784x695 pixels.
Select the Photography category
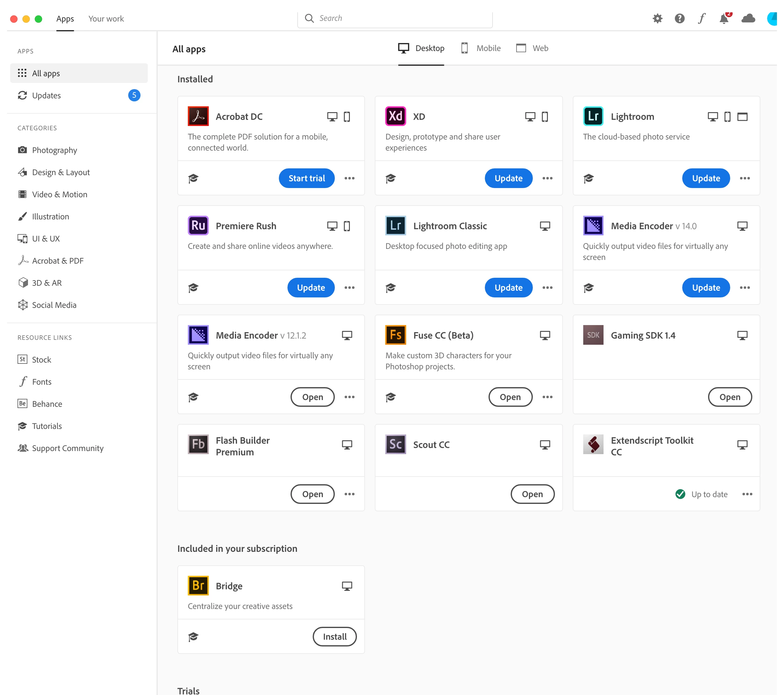click(x=54, y=150)
